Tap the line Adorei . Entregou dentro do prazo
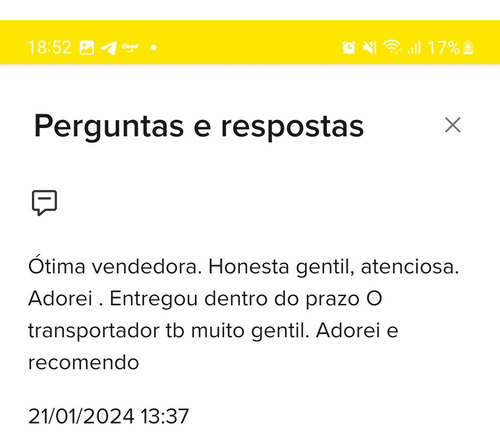 pyautogui.click(x=205, y=299)
